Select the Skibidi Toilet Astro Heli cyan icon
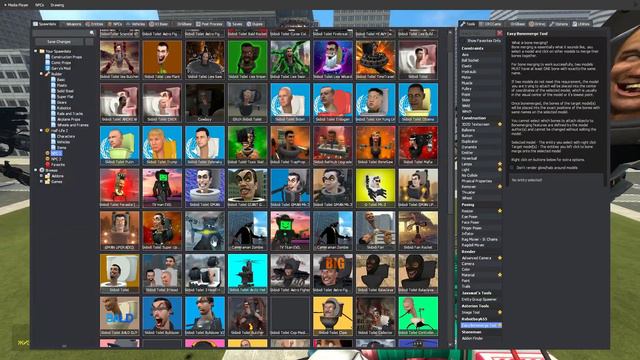This screenshot has width=640, height=360. tap(247, 273)
